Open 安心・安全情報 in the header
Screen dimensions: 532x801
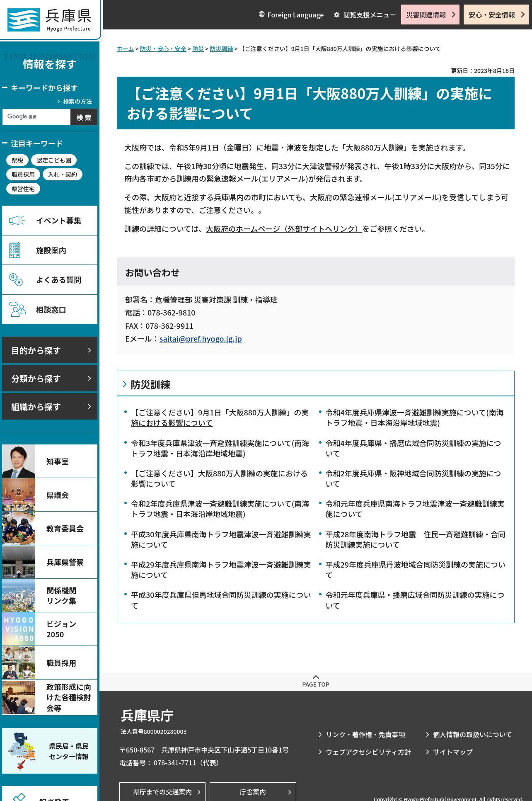click(x=496, y=15)
